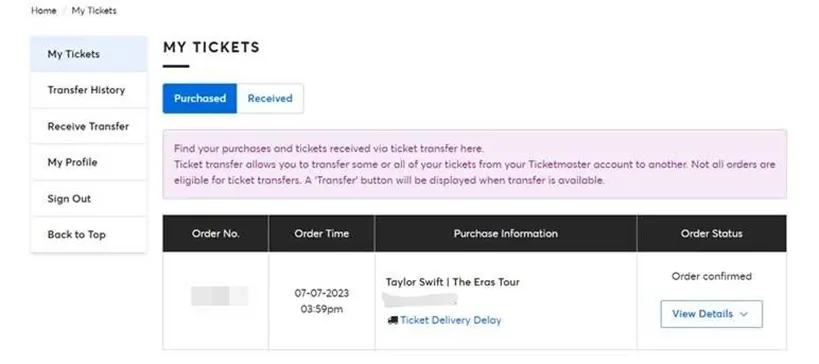Click Sign Out in sidebar

click(x=89, y=198)
